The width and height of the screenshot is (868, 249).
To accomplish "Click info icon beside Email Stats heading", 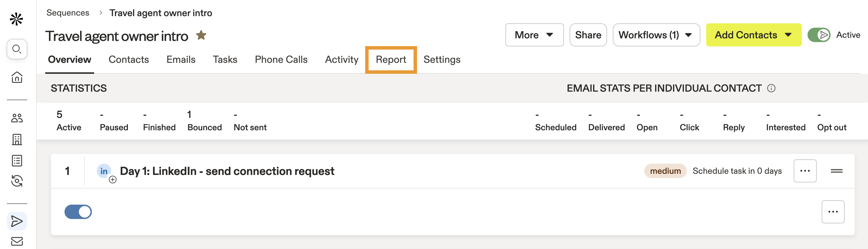I will pos(771,88).
